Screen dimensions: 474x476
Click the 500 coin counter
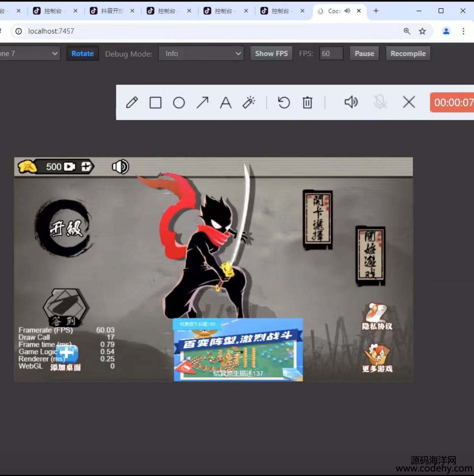coord(54,167)
